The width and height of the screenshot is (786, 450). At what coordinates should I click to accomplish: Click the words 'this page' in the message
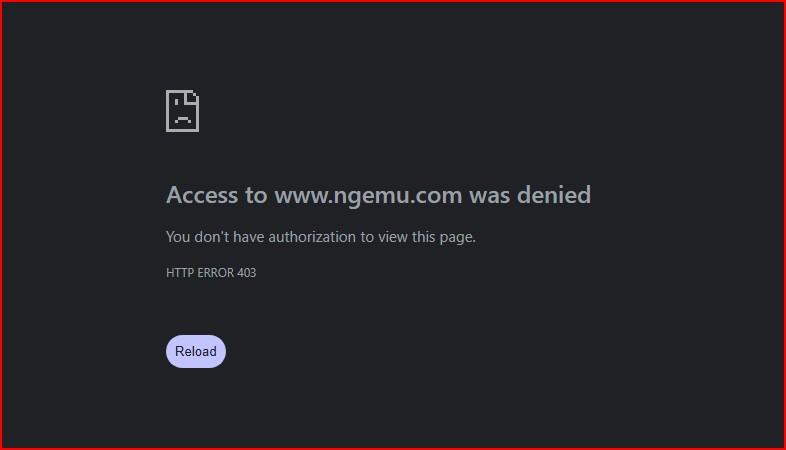443,237
